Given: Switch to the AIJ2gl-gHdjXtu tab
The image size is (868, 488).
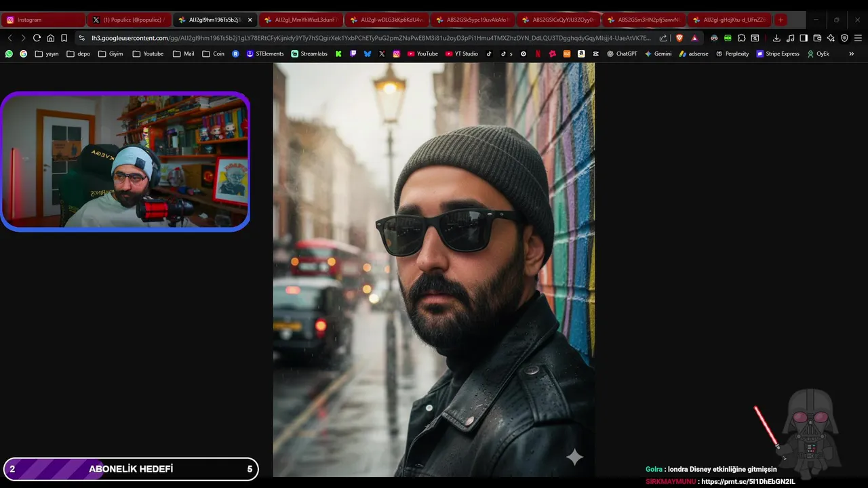Looking at the screenshot, I should click(x=729, y=20).
